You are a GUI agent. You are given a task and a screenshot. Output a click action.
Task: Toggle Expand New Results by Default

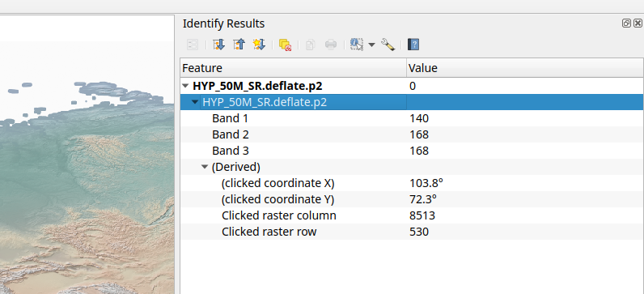point(259,45)
